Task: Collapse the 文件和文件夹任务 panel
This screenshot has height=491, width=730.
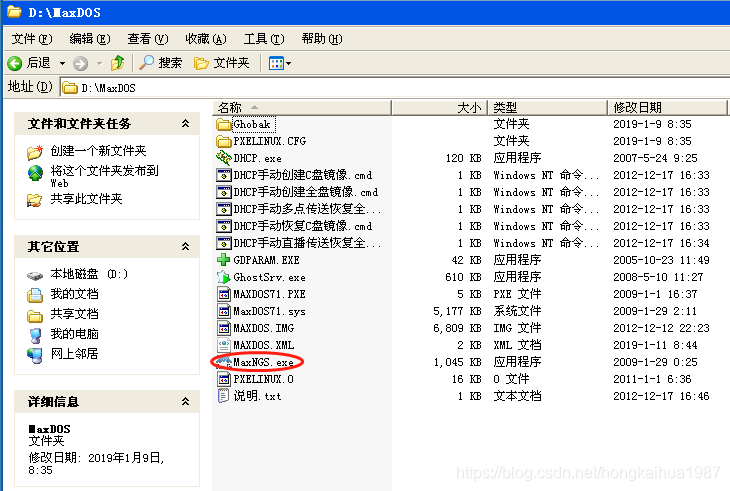Action: click(x=185, y=123)
